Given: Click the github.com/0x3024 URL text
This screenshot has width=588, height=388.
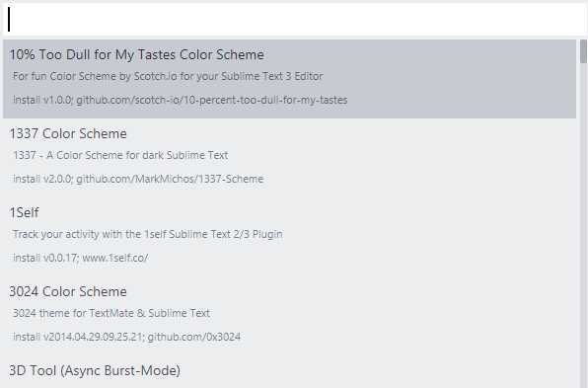Looking at the screenshot, I should point(194,337).
